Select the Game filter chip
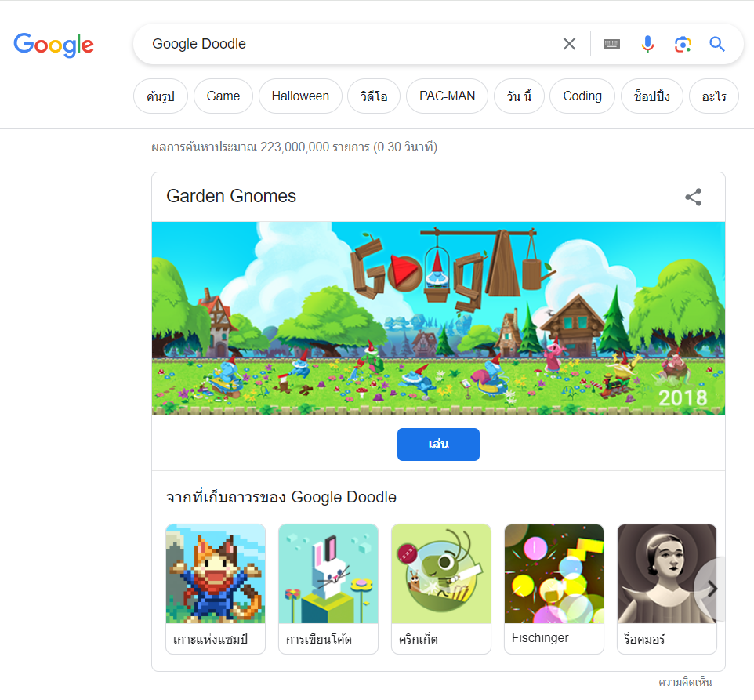The height and width of the screenshot is (700, 754). [223, 96]
